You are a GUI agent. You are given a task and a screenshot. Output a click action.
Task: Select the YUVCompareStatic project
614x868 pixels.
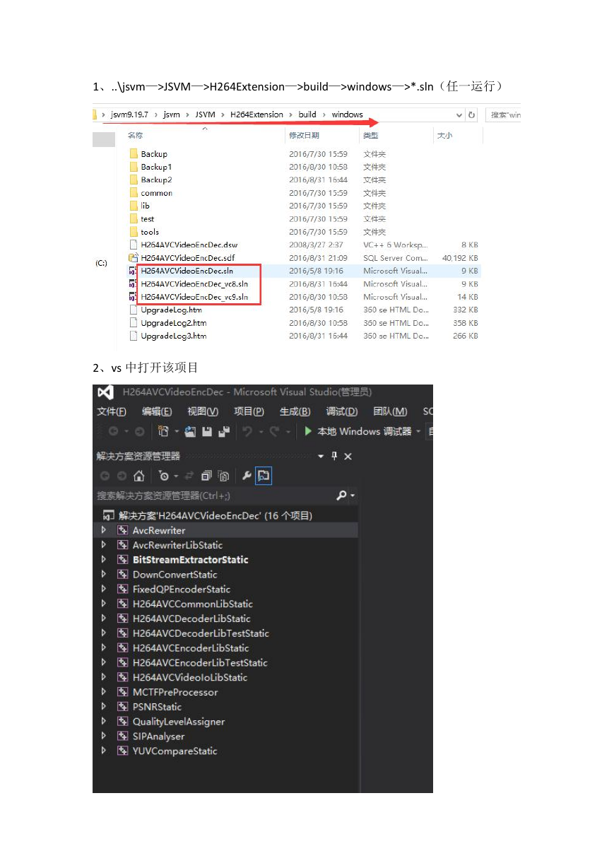coord(175,751)
